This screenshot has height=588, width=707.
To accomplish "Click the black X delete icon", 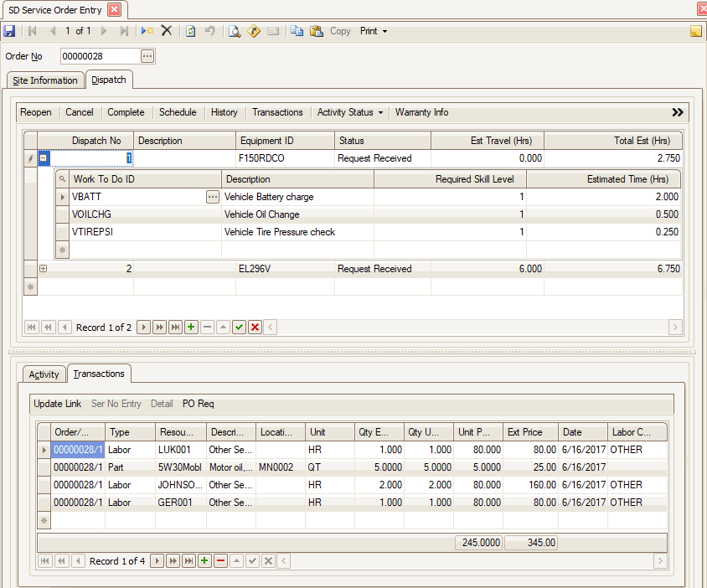I will (x=167, y=31).
